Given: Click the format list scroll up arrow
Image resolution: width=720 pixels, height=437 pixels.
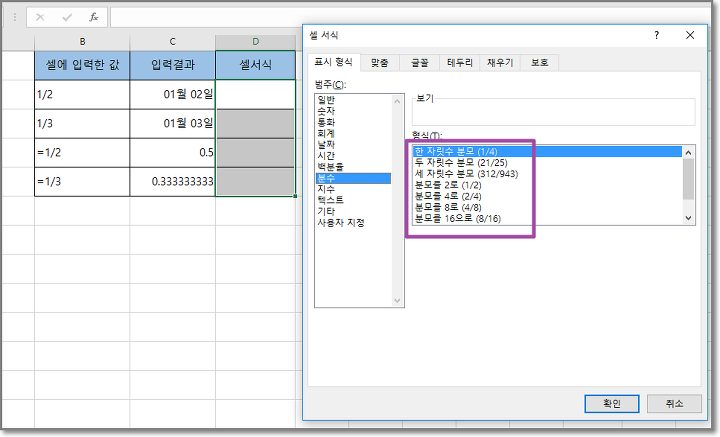Looking at the screenshot, I should tap(688, 152).
